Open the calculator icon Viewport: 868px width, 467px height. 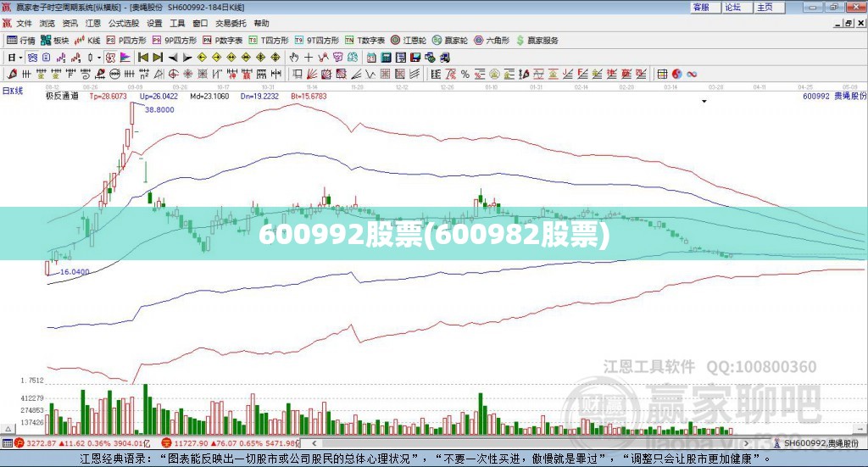tap(386, 58)
